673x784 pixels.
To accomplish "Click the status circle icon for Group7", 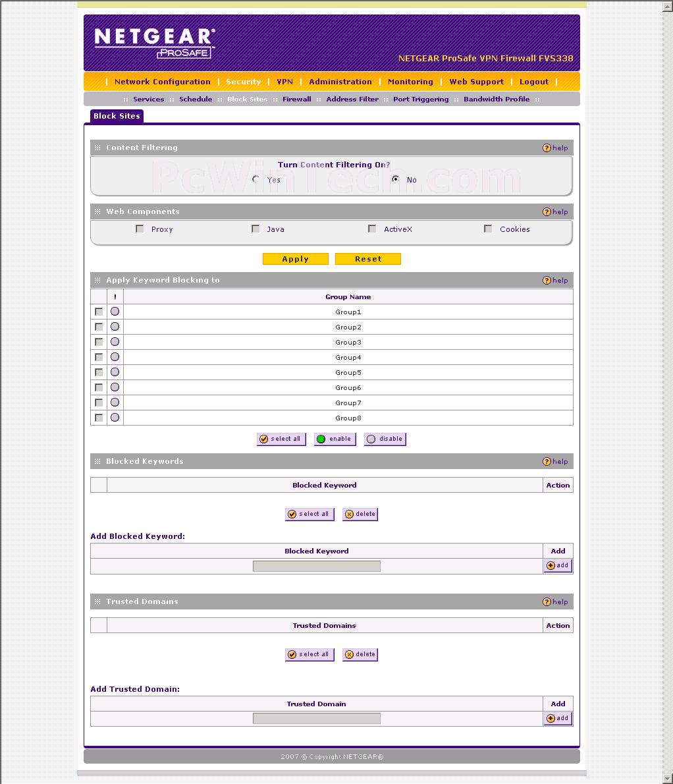I will (115, 403).
